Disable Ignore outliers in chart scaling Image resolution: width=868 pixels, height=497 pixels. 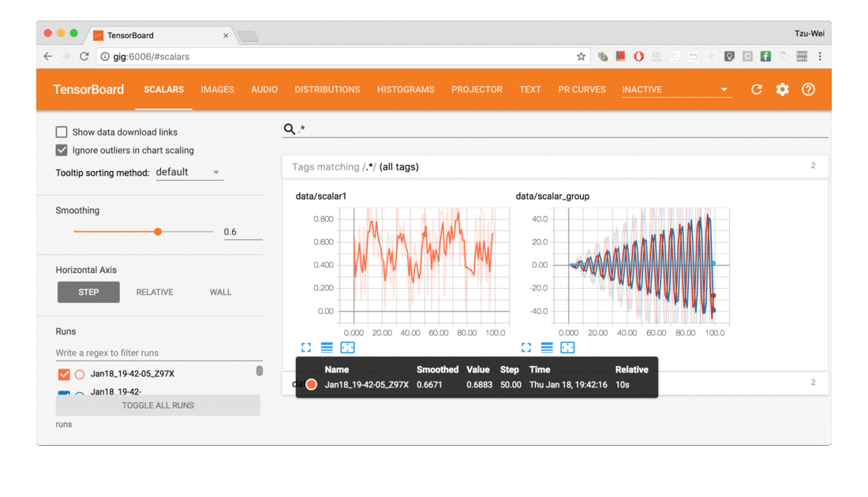[x=60, y=150]
